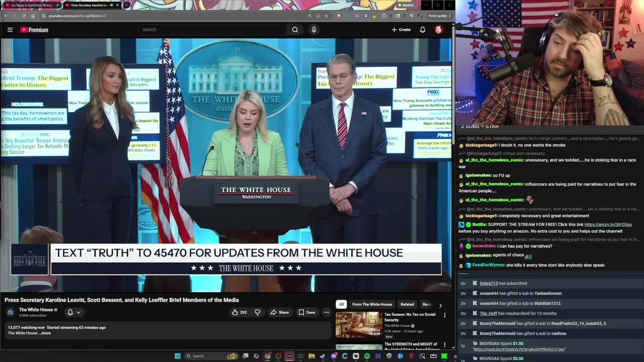The width and height of the screenshot is (644, 362).
Task: Close the Las Vegas browser tab
Action: pyautogui.click(x=57, y=5)
